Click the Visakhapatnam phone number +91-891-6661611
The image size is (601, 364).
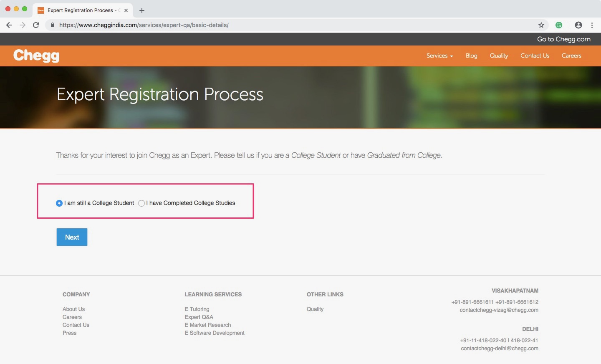click(x=472, y=302)
